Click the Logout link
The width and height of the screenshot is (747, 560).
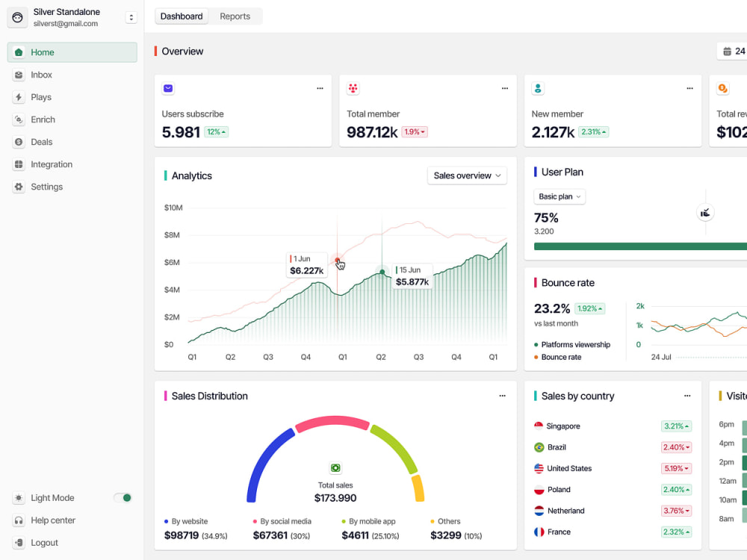[x=44, y=542]
